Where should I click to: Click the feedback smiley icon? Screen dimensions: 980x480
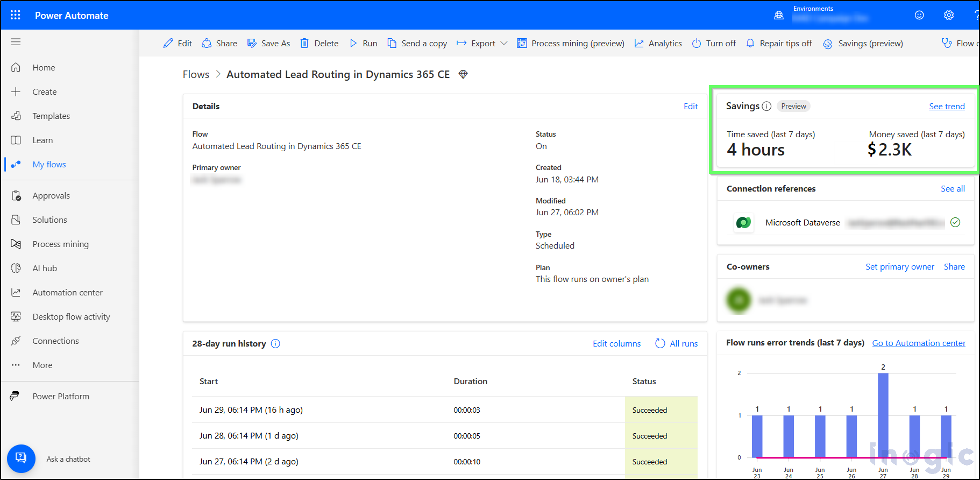click(919, 15)
